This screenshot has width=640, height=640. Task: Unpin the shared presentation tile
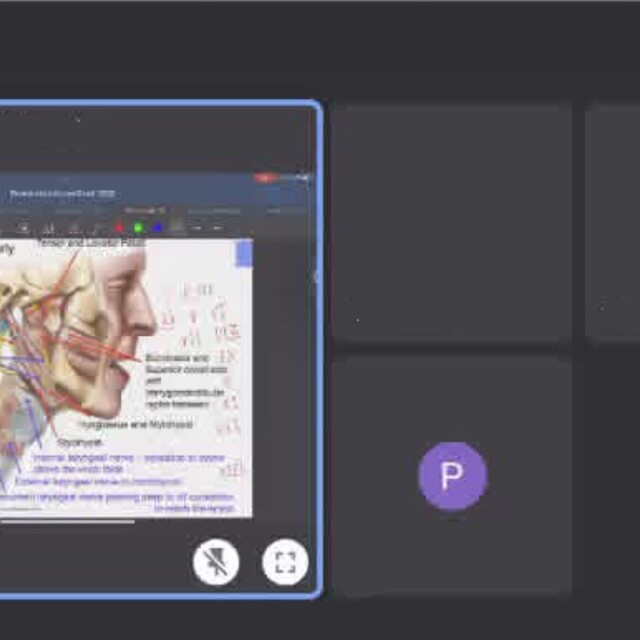click(x=216, y=562)
